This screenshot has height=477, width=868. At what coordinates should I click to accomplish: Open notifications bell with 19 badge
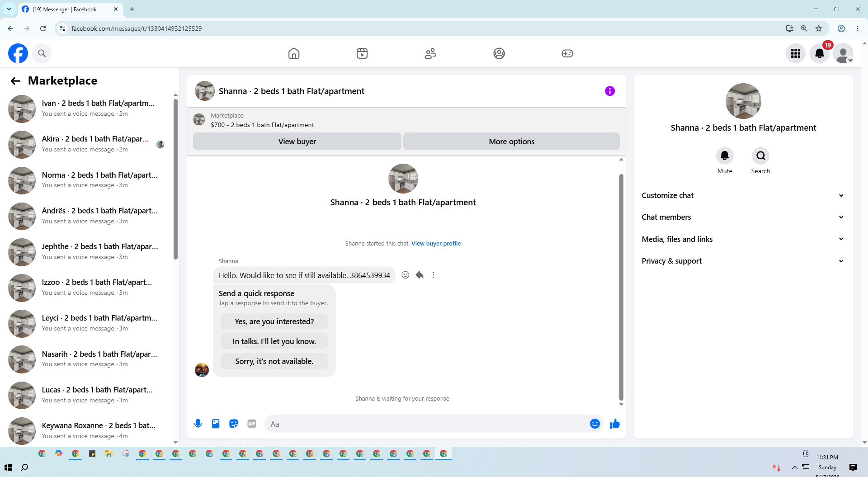click(x=820, y=53)
